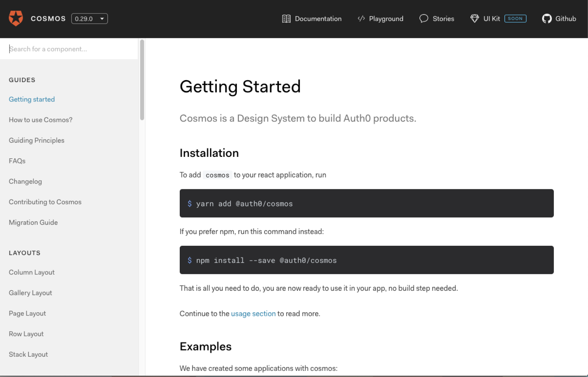Open the Migration Guide page

click(33, 222)
